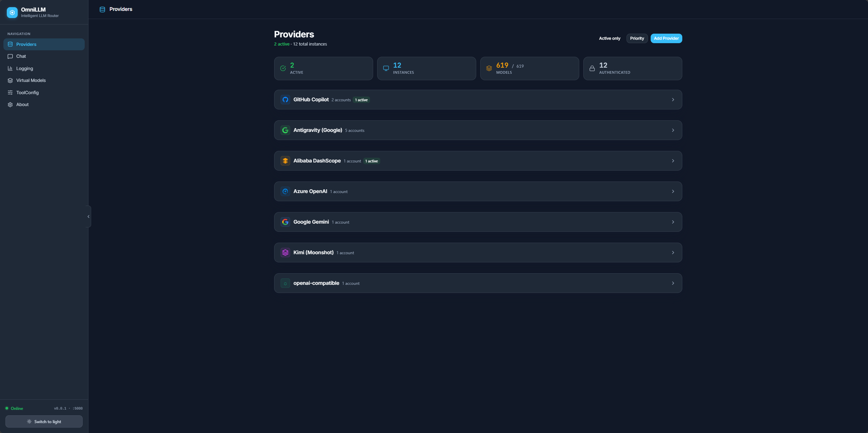Screen dimensions: 868x433
Task: Click the Kimi (Moonshot) provider icon
Action: click(285, 252)
